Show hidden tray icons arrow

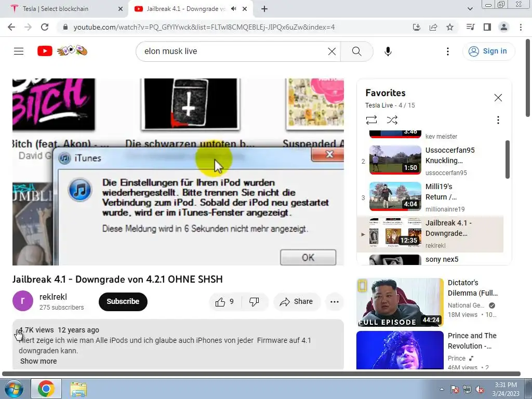tap(442, 390)
